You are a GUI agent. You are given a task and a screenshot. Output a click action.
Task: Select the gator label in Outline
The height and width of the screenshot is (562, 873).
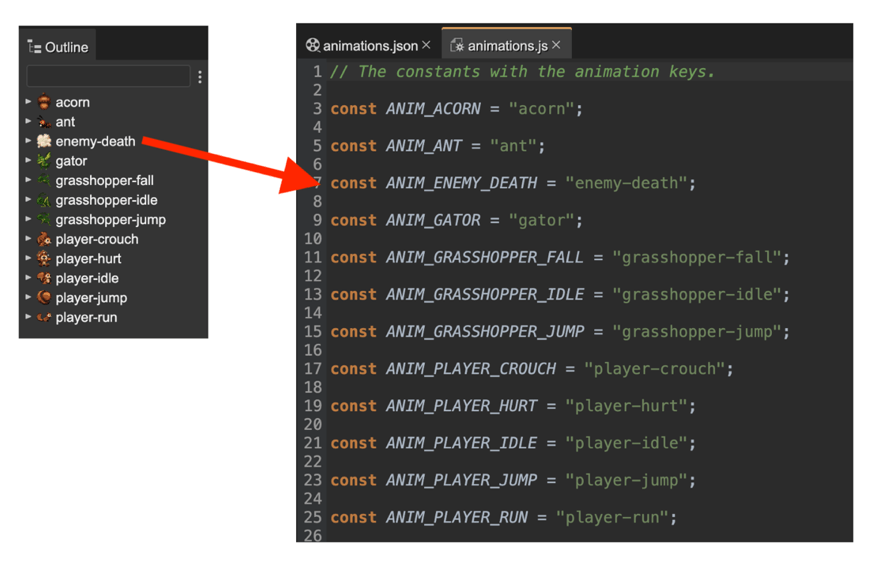coord(71,161)
